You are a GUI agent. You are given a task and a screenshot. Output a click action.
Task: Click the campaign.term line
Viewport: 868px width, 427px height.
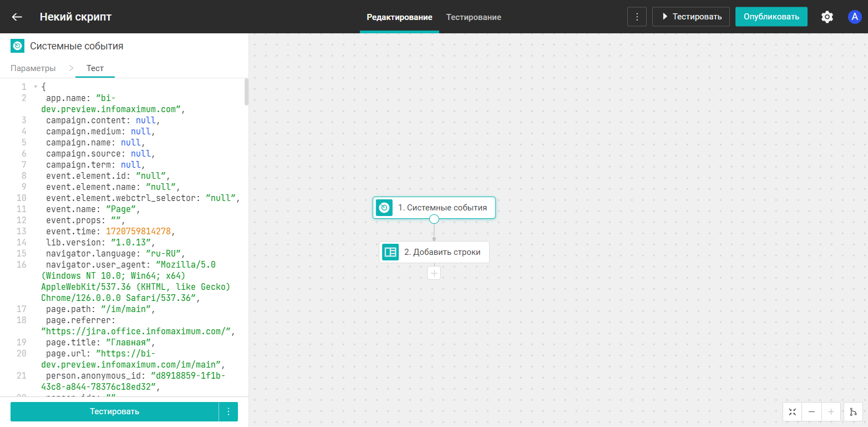click(x=95, y=165)
